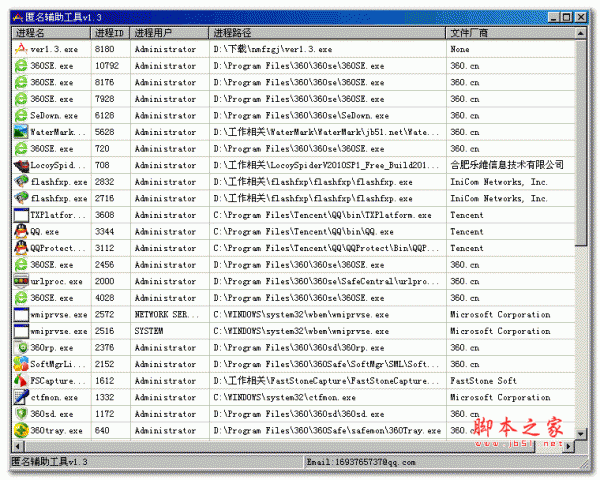Click the NETWORK SER... user cell
This screenshot has height=480, width=600.
(x=166, y=314)
